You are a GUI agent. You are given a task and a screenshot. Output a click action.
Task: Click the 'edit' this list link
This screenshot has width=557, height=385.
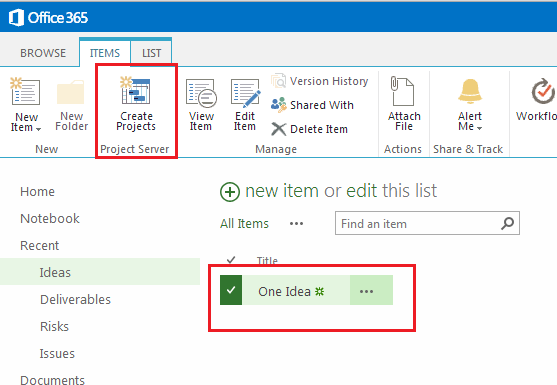click(361, 191)
